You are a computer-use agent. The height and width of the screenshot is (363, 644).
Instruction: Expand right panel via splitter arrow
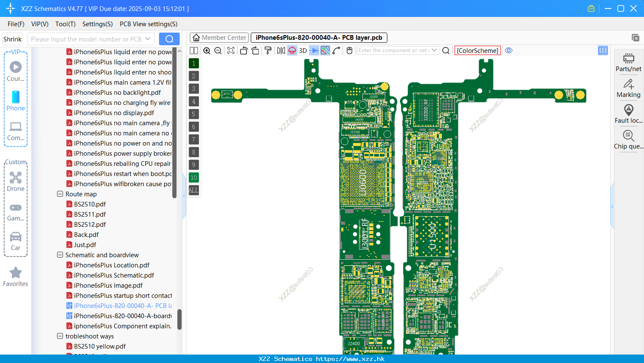(x=612, y=207)
